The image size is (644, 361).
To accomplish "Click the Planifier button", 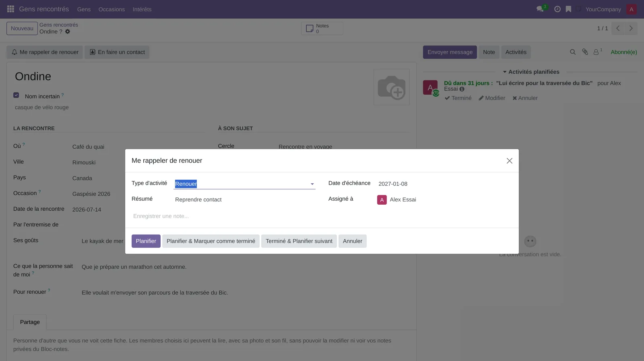I will click(x=146, y=241).
